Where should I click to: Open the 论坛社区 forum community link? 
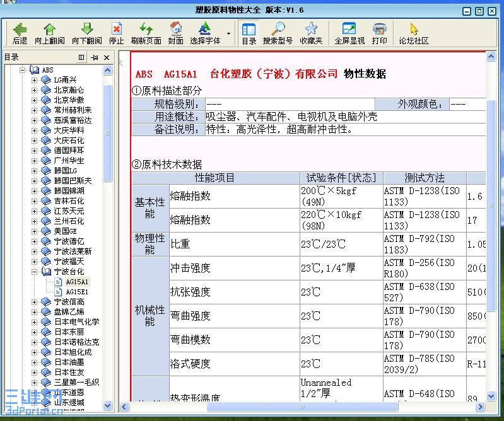click(x=414, y=33)
